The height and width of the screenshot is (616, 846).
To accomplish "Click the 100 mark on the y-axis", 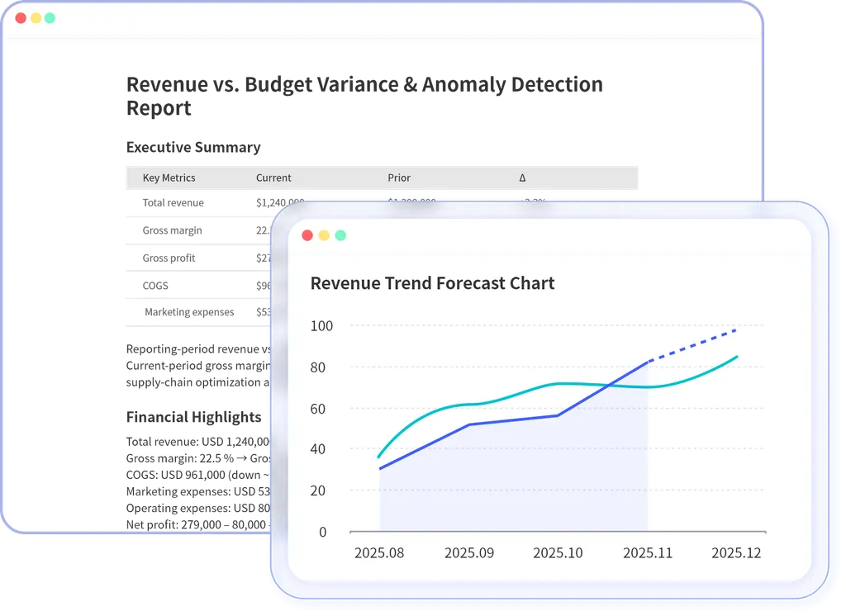I will point(322,325).
